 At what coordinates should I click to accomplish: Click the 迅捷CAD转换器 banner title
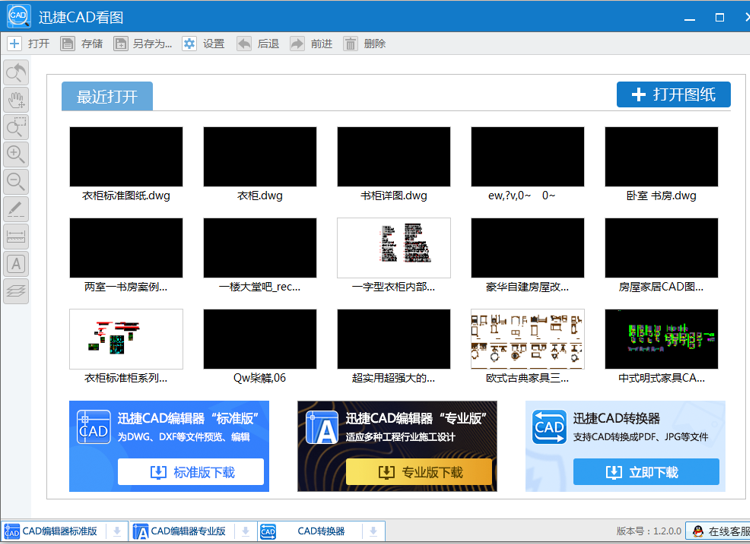[x=617, y=418]
